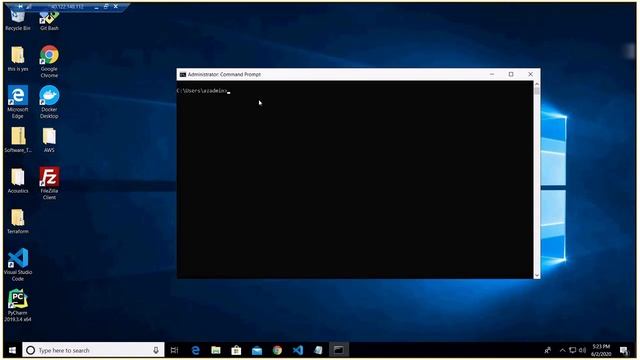Minimize the remote desktop session bar
640x360 pixels.
coord(96,7)
